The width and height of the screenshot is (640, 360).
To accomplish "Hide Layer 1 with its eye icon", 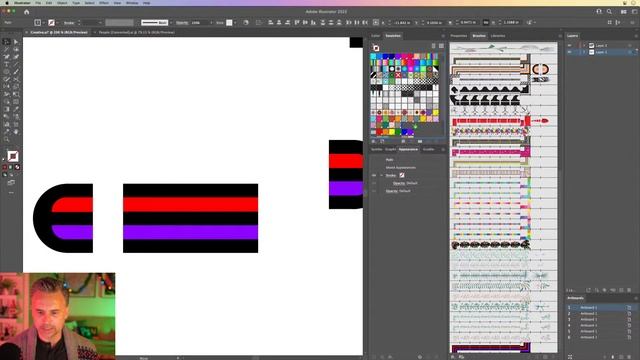I will [570, 52].
